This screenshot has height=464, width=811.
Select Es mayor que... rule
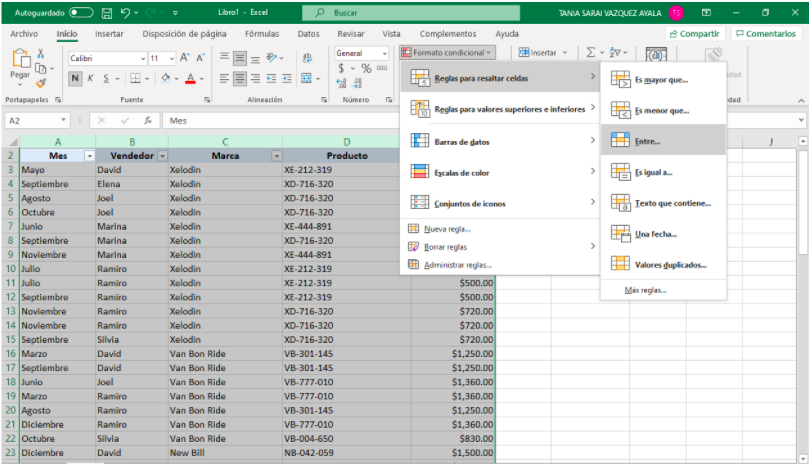664,80
